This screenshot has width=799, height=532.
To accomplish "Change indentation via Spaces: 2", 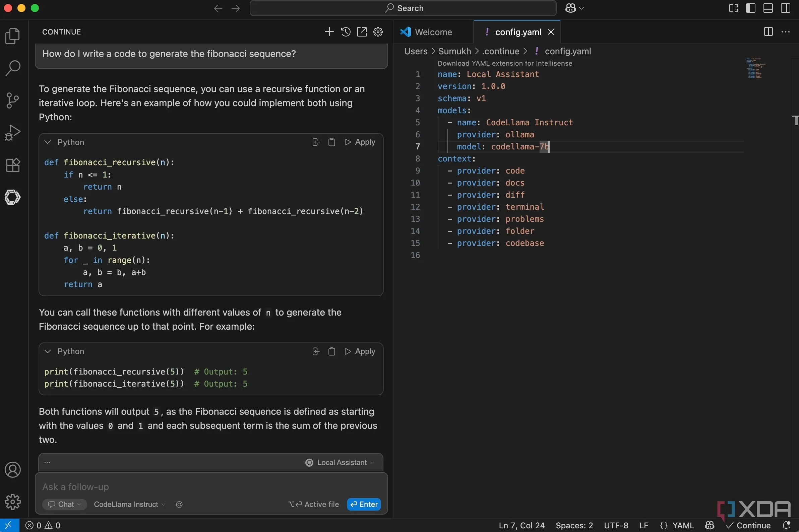I will [574, 525].
